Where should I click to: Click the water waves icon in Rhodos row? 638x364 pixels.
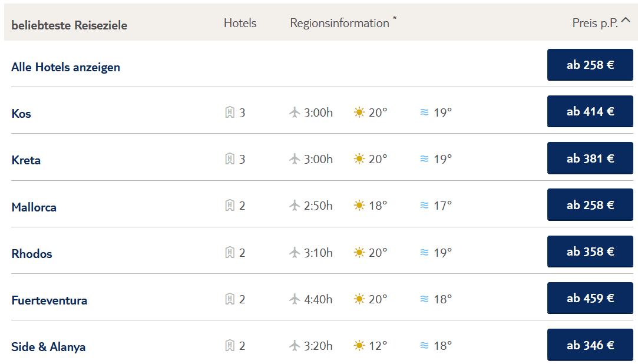[424, 252]
